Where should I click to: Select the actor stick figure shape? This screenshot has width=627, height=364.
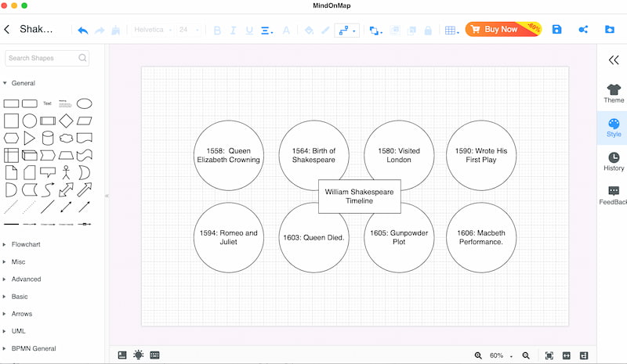(x=66, y=173)
